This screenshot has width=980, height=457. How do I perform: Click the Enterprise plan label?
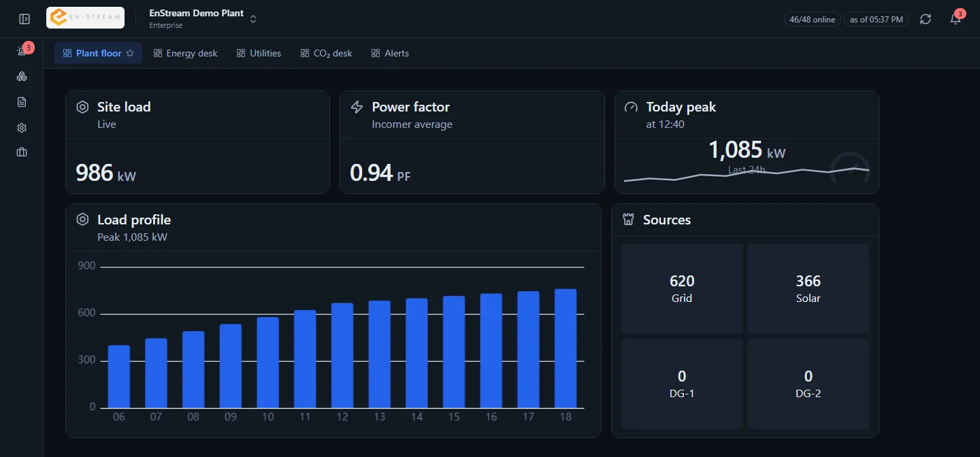pyautogui.click(x=166, y=26)
